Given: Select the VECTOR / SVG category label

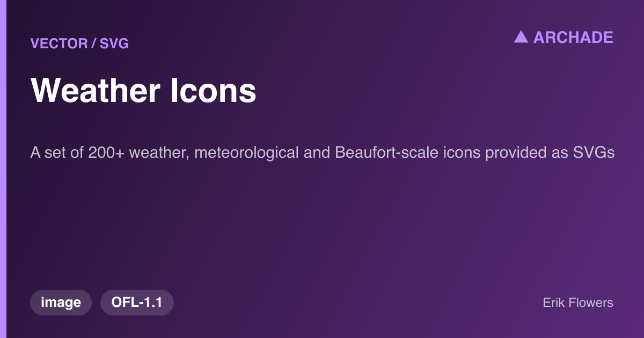Looking at the screenshot, I should (x=80, y=43).
